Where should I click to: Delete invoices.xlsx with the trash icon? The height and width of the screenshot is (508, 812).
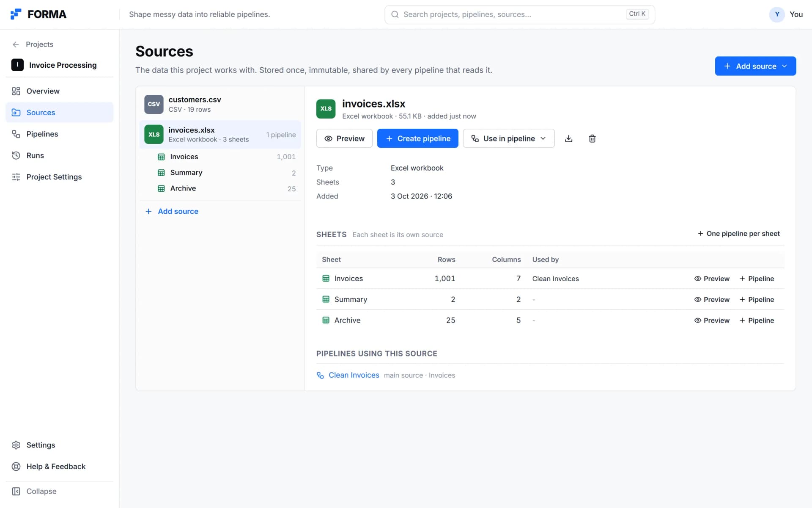point(592,138)
